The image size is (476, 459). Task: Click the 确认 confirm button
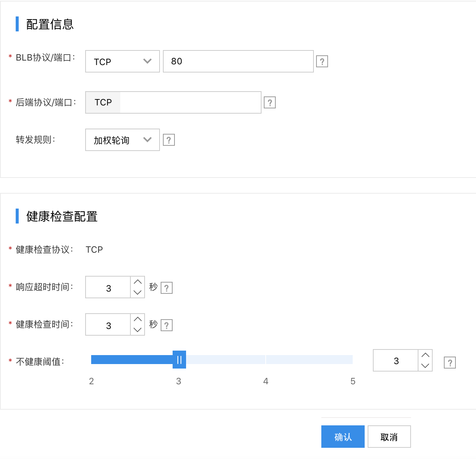point(343,437)
